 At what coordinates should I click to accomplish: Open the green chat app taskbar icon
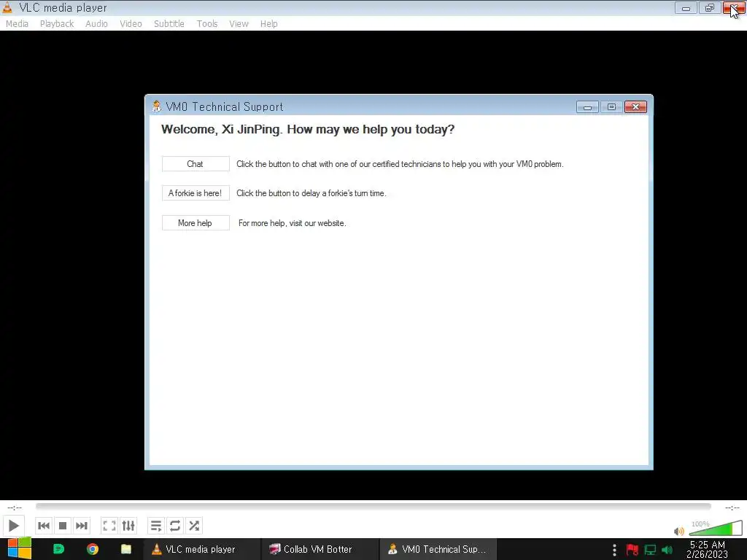(x=58, y=549)
